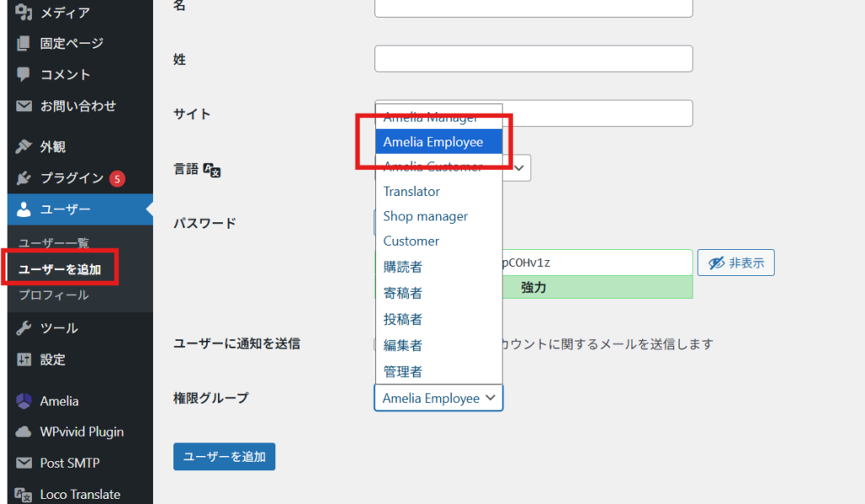Open the 設定 settings menu
865x504 pixels.
[x=52, y=360]
